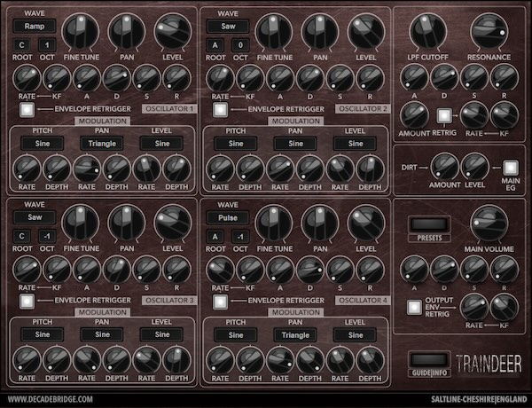Click Oscillator 1 Level knob

(173, 32)
